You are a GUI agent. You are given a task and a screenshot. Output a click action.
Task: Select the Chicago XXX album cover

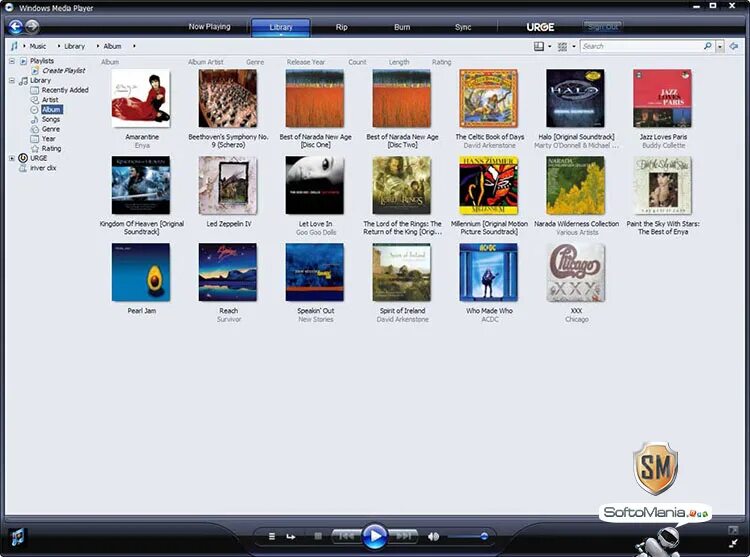(x=575, y=273)
